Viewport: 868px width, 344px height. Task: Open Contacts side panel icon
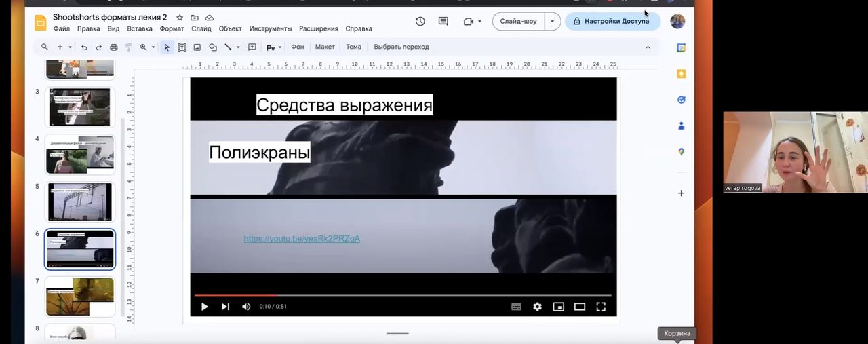pyautogui.click(x=682, y=126)
